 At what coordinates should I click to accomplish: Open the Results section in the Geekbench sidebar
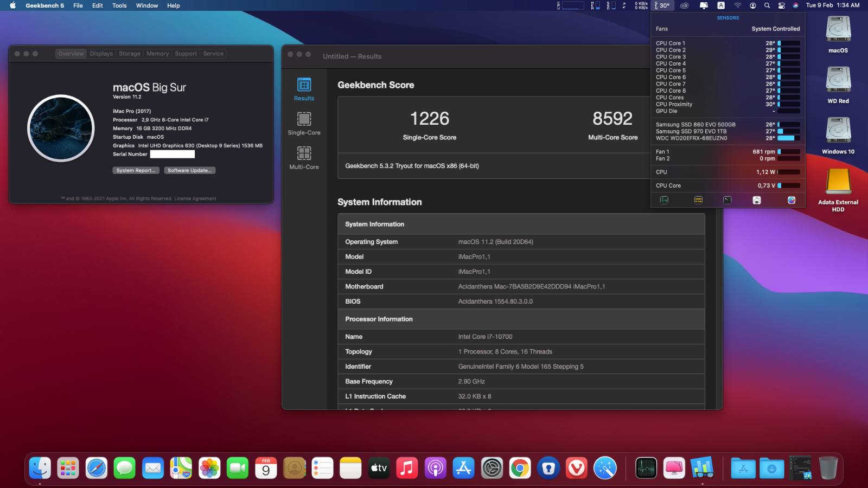[304, 89]
